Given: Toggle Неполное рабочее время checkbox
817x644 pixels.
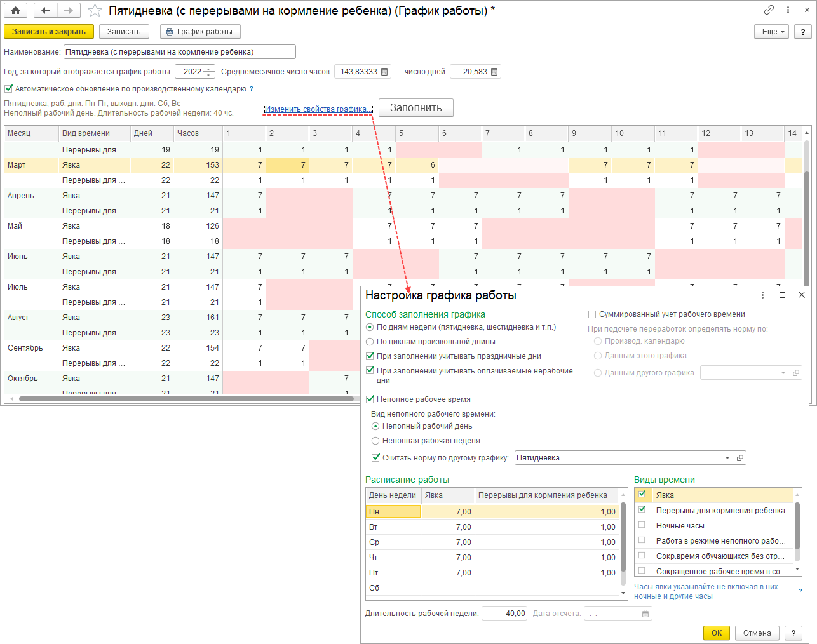Looking at the screenshot, I should (370, 399).
